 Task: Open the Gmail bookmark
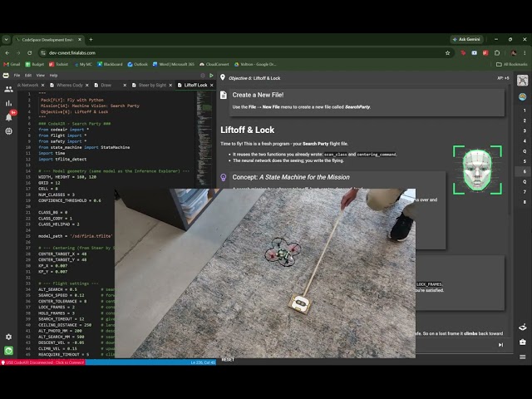12,64
